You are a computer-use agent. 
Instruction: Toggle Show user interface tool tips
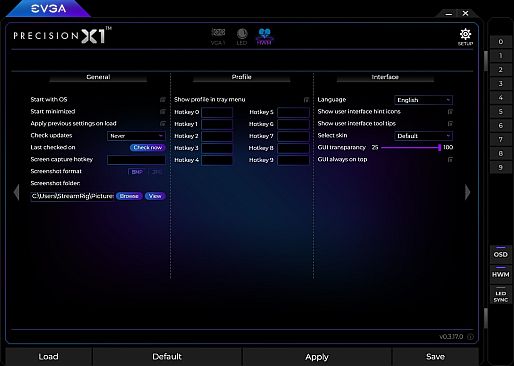click(x=450, y=123)
